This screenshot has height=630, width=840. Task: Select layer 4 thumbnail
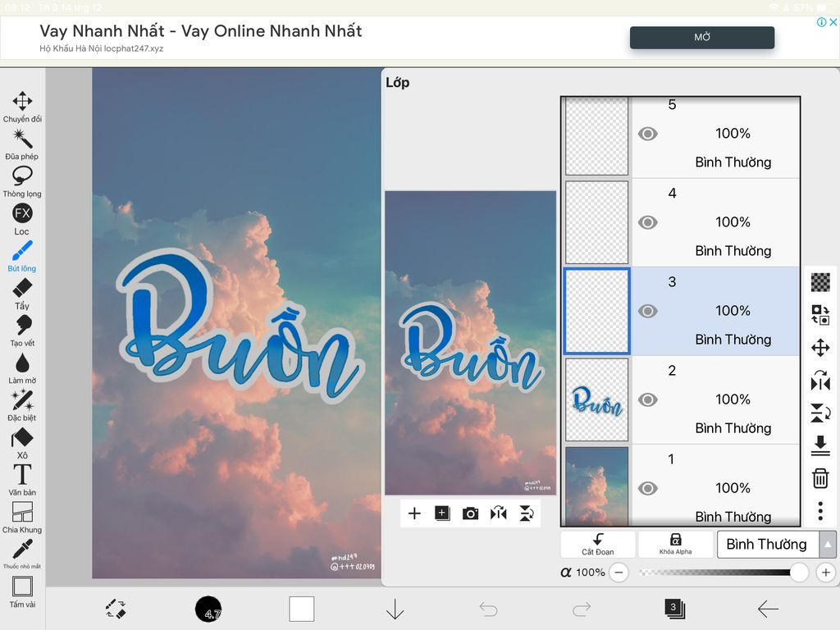pyautogui.click(x=596, y=222)
